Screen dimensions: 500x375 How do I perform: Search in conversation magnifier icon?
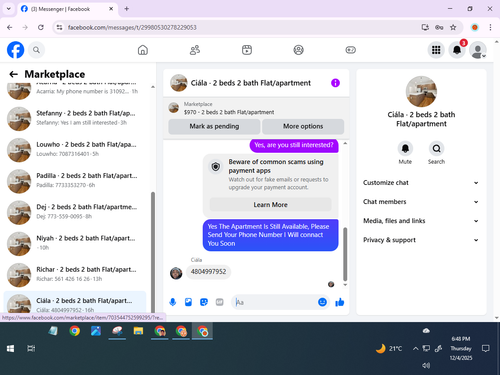tap(436, 148)
